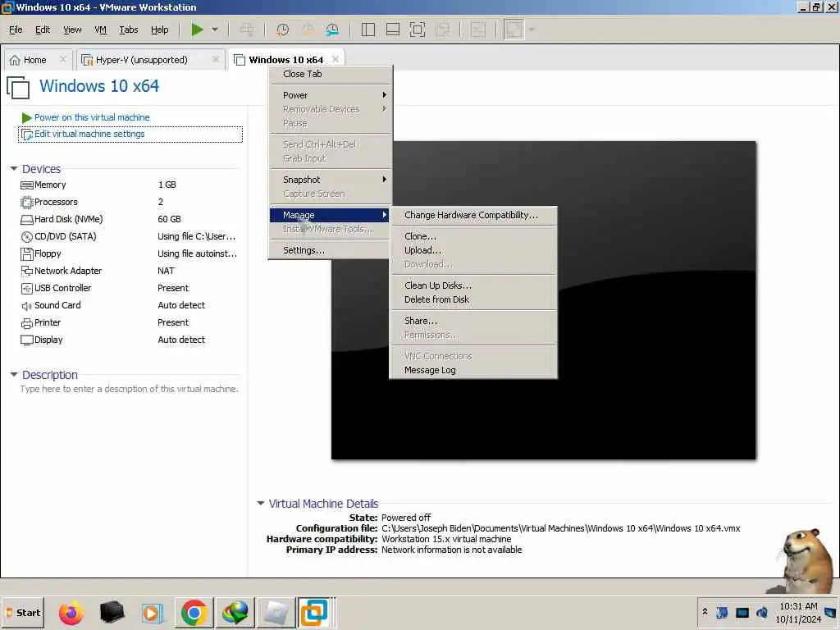This screenshot has height=630, width=840.
Task: Switch to the Home tab
Action: [x=34, y=60]
